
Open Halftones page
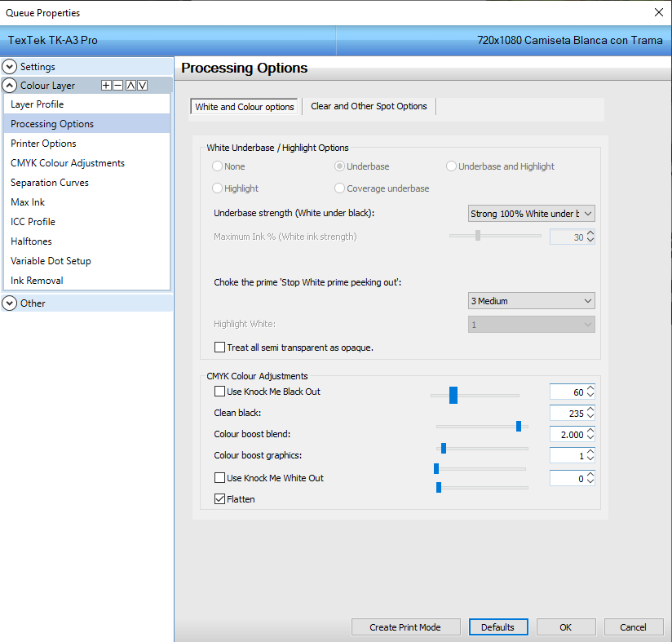point(86,241)
